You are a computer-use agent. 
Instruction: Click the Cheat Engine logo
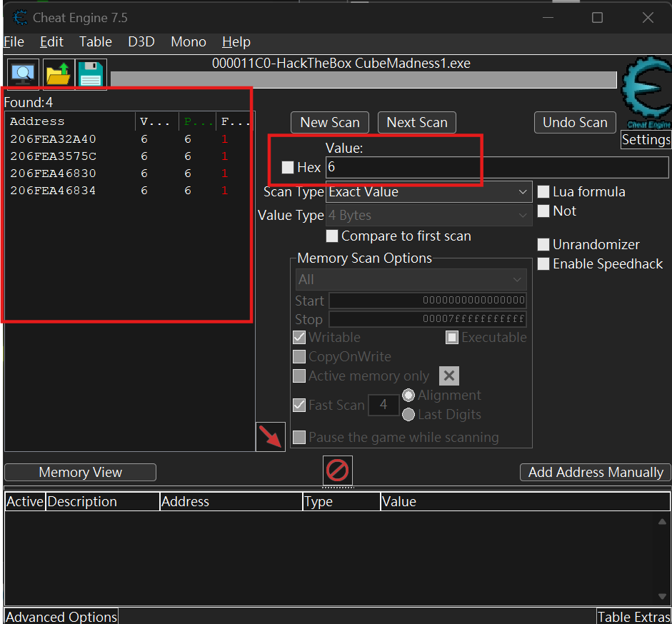(x=646, y=91)
